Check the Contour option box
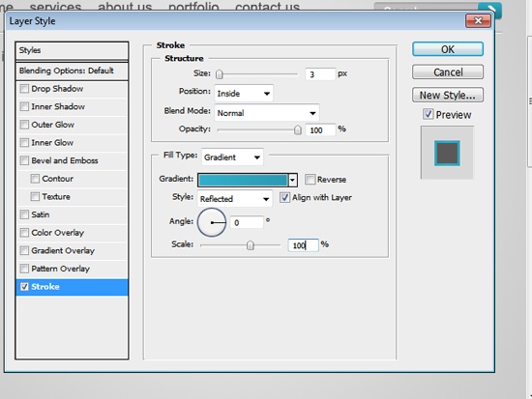The image size is (532, 399). click(35, 179)
